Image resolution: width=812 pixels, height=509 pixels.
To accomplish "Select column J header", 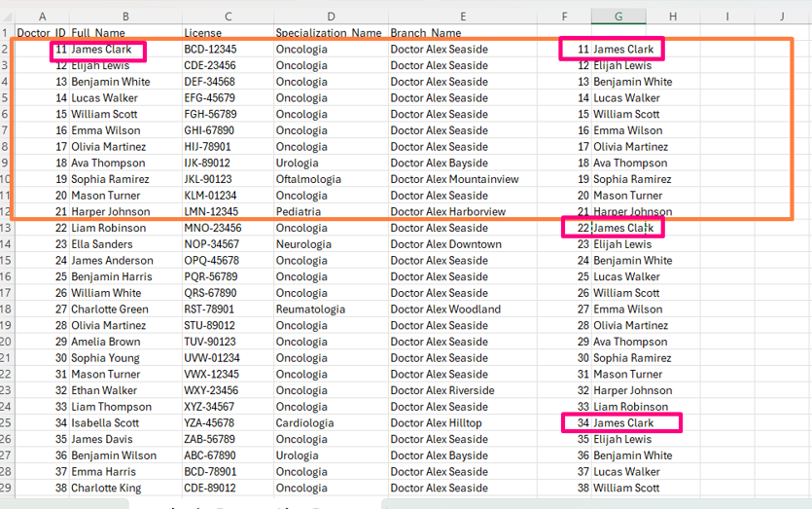I will tap(782, 17).
